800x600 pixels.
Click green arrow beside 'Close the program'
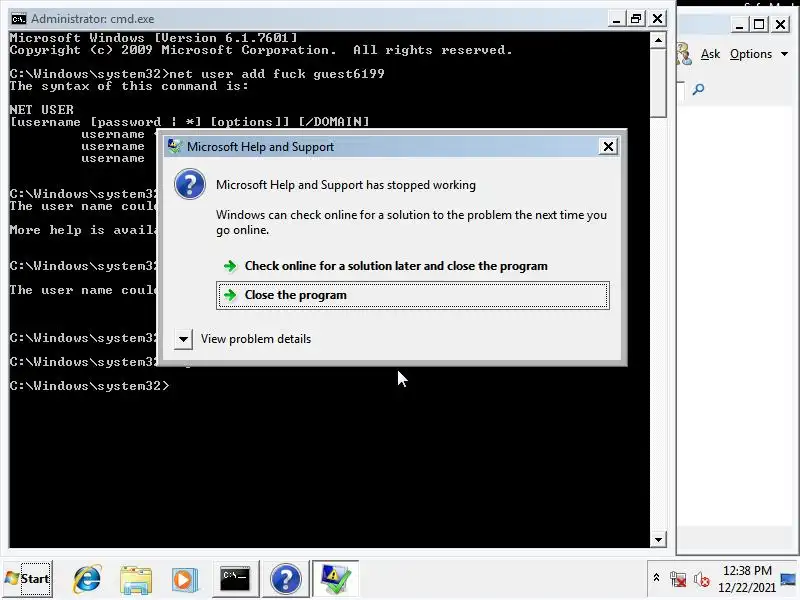(x=230, y=295)
